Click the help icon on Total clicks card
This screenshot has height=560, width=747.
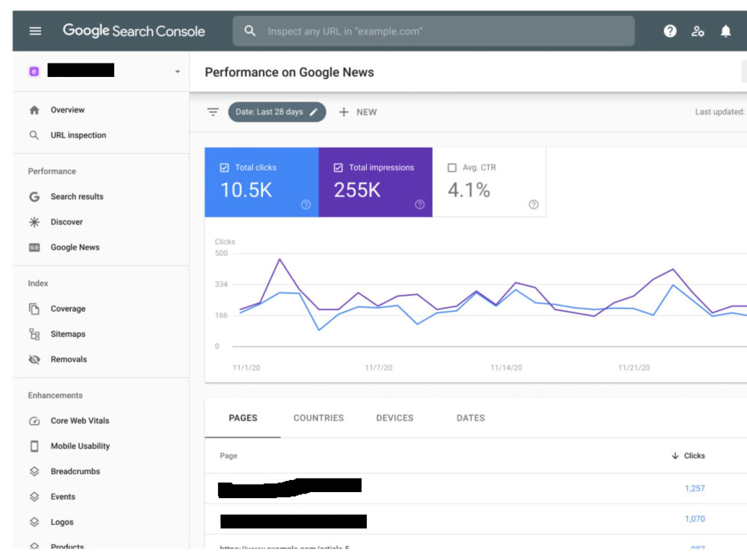[x=306, y=205]
